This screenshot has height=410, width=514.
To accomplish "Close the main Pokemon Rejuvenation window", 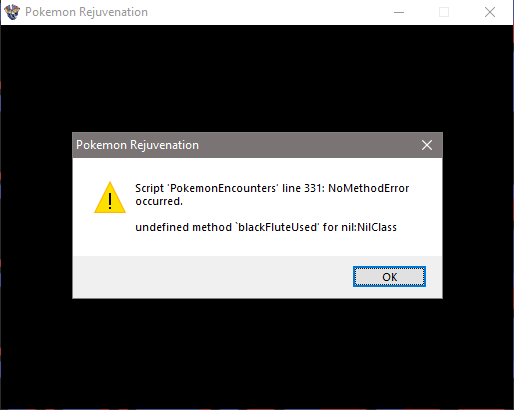I will (490, 12).
